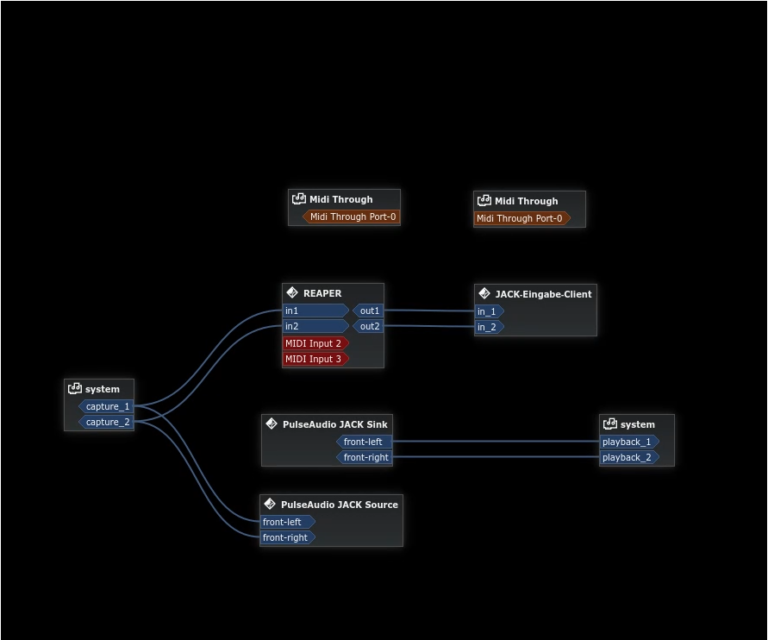Select the in_2 port of JACK-Eingabe-Client

tap(489, 327)
